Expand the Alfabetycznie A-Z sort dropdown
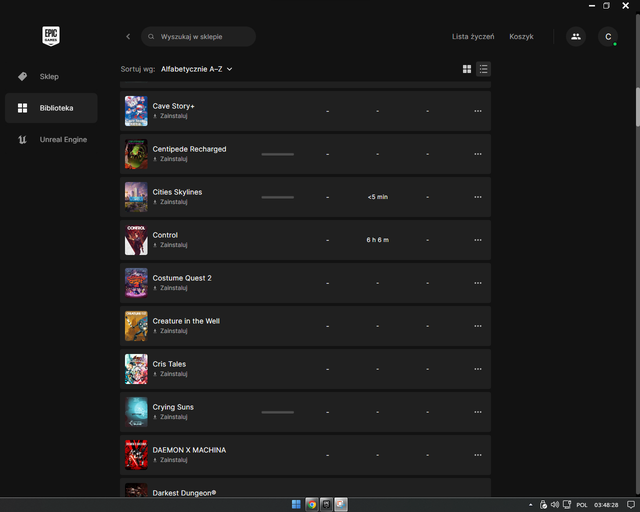The image size is (640, 512). pyautogui.click(x=196, y=69)
